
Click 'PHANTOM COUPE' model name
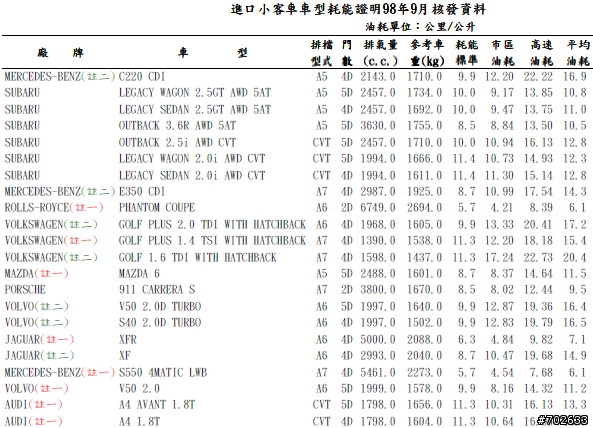click(157, 208)
